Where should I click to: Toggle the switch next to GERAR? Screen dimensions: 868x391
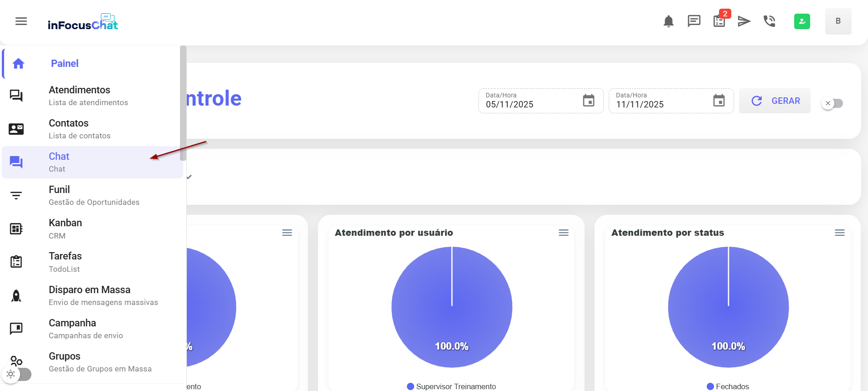[832, 103]
